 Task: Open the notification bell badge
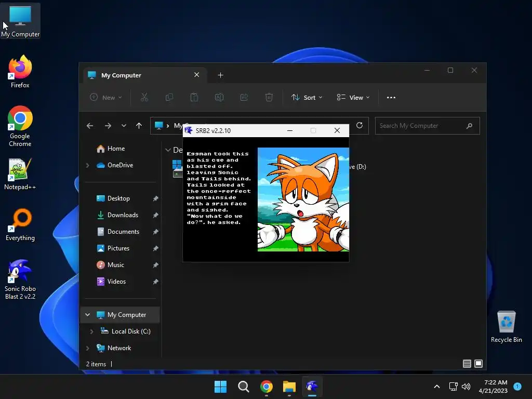tap(517, 386)
